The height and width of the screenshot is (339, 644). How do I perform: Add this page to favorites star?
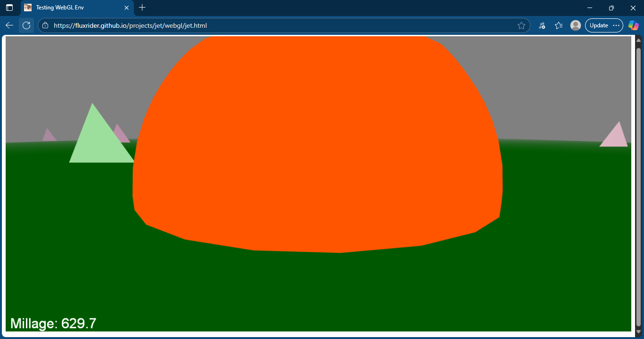point(521,25)
